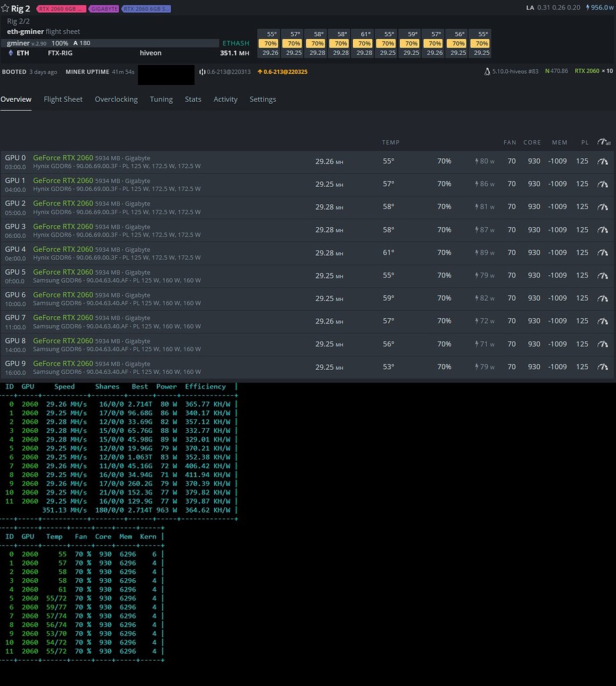Switch to the Overclocking tab
The width and height of the screenshot is (616, 686).
(116, 99)
